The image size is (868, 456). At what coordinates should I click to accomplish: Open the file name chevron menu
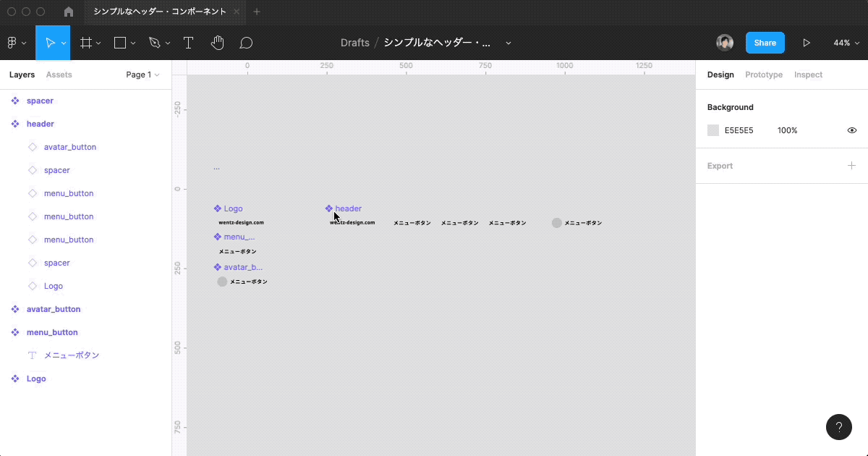click(x=509, y=43)
